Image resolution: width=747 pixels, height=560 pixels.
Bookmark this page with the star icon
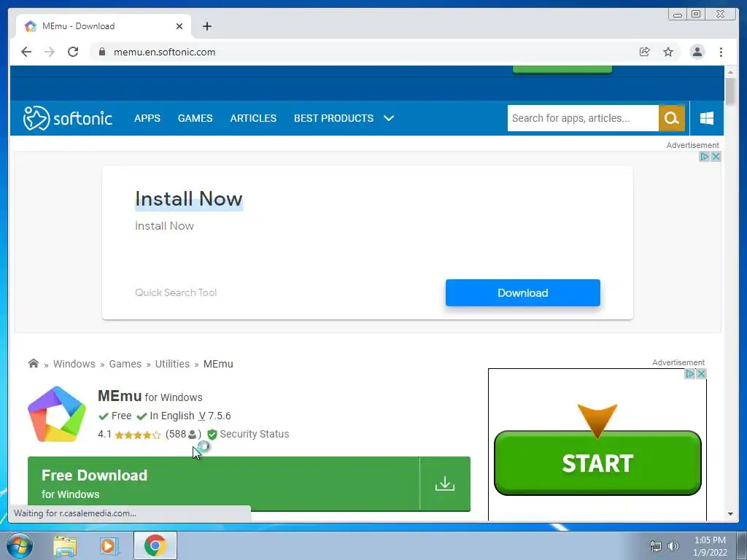pyautogui.click(x=668, y=52)
